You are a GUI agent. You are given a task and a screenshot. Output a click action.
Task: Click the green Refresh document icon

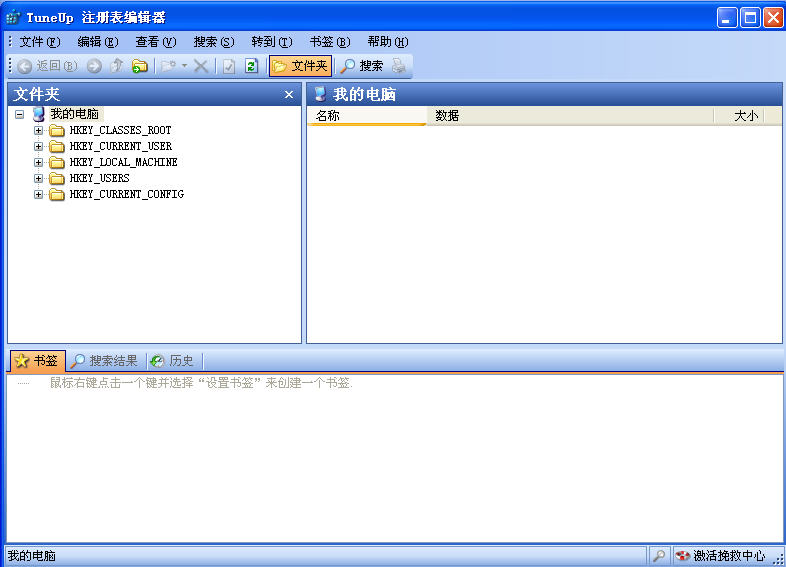click(251, 66)
